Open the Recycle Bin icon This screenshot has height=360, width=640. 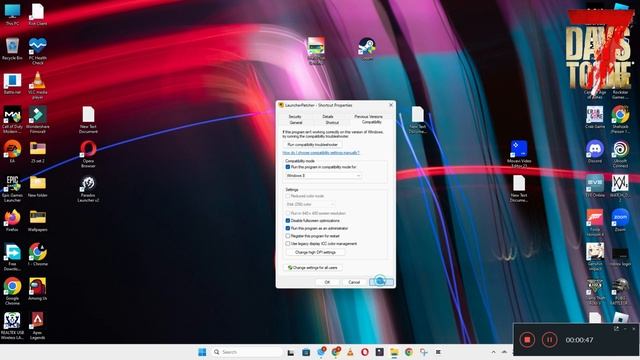point(12,48)
